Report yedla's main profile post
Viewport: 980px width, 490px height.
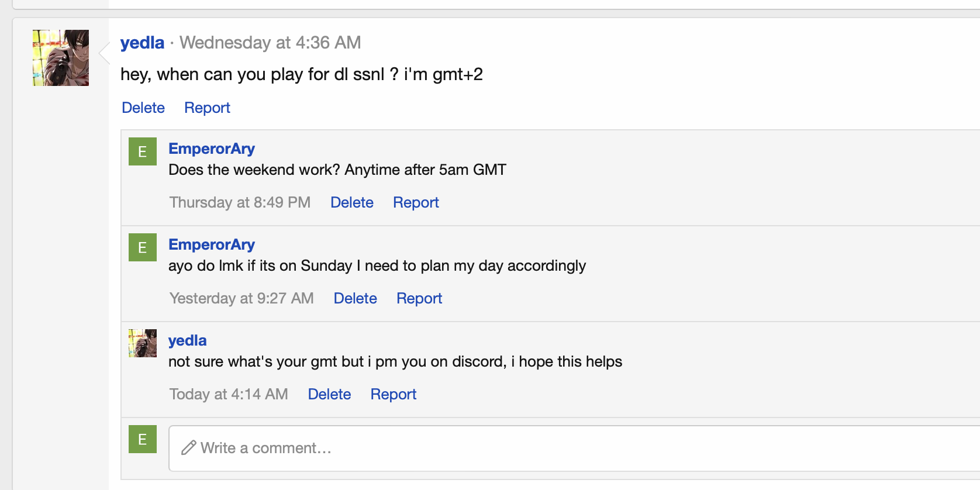coord(207,108)
